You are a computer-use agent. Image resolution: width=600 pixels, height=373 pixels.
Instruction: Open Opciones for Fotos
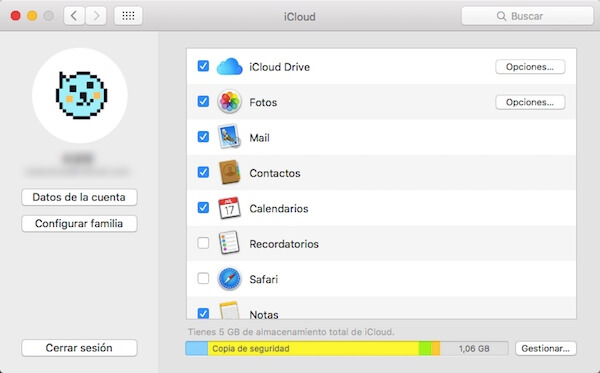pos(530,102)
